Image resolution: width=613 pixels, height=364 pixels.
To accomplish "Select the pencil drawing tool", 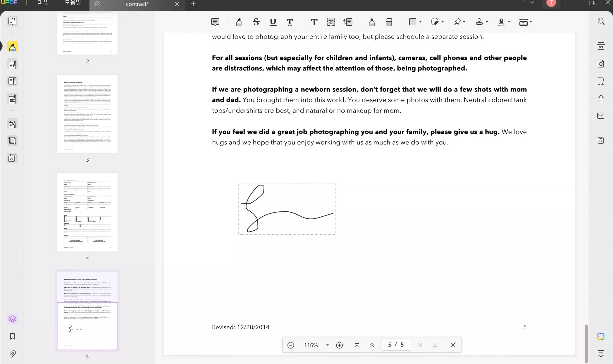I will pyautogui.click(x=372, y=22).
